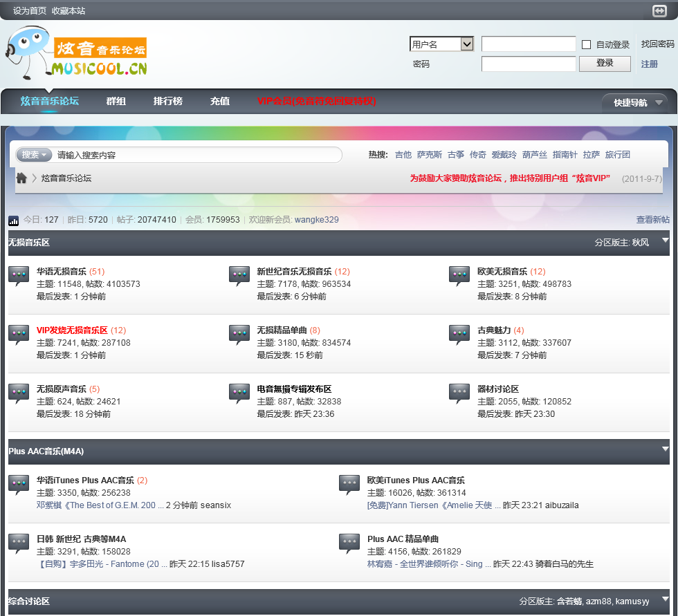Image resolution: width=678 pixels, height=616 pixels.
Task: Click 设为首页 in top bar
Action: (29, 11)
